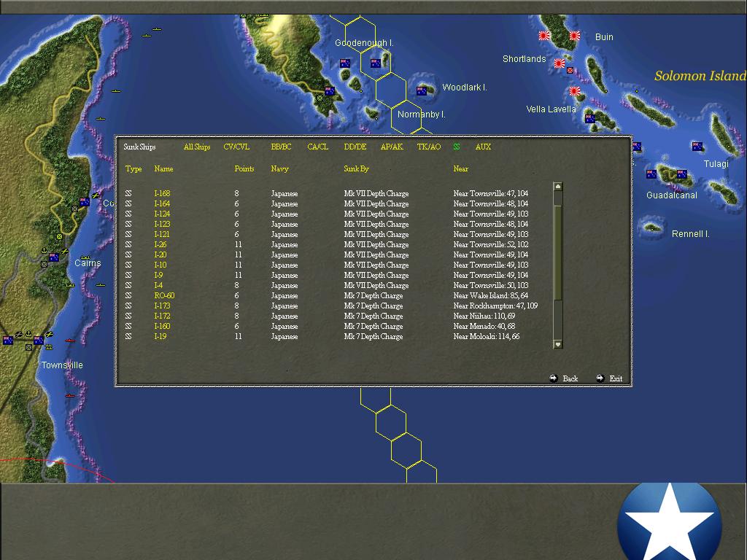
Task: Click Allied flag at Woodlark I.
Action: click(422, 90)
